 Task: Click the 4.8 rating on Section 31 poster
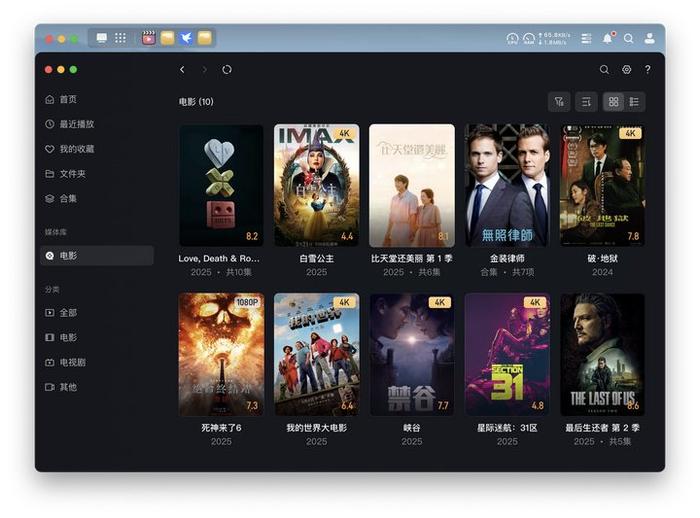pyautogui.click(x=538, y=405)
